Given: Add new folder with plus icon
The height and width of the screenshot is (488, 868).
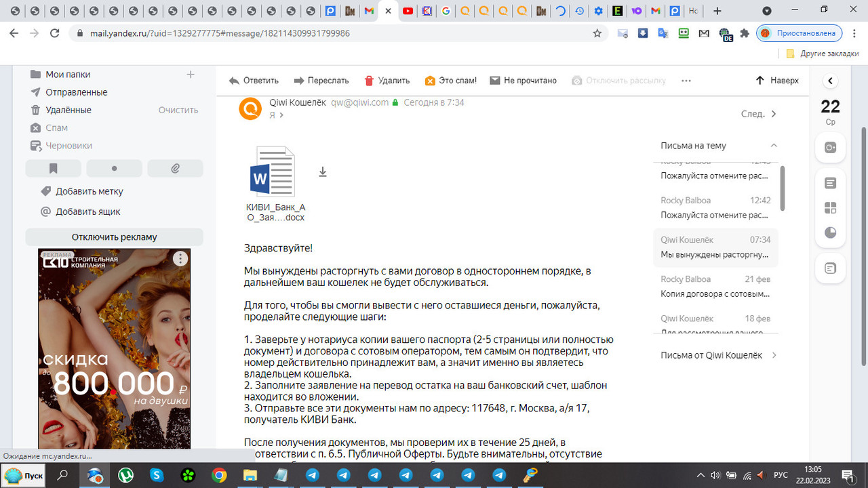Looking at the screenshot, I should (191, 75).
